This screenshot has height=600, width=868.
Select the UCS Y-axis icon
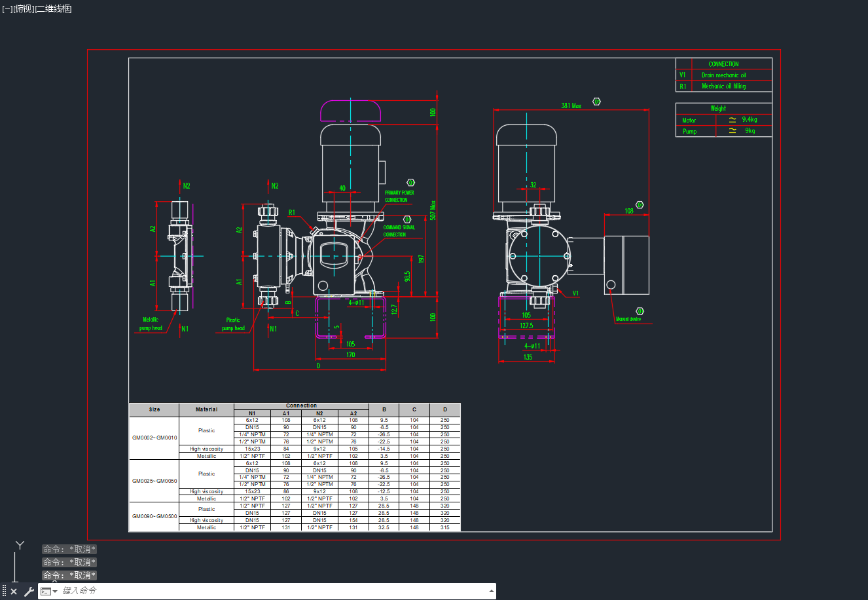point(20,546)
